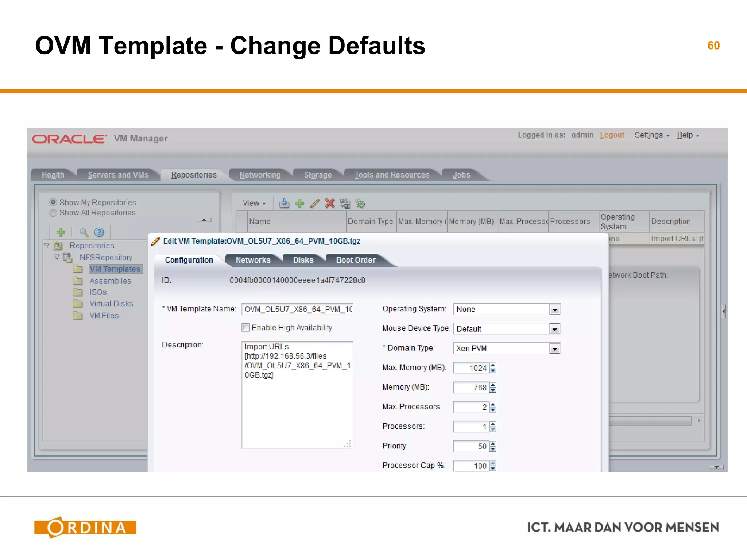Click the folder icon beside VM Files

(x=78, y=315)
